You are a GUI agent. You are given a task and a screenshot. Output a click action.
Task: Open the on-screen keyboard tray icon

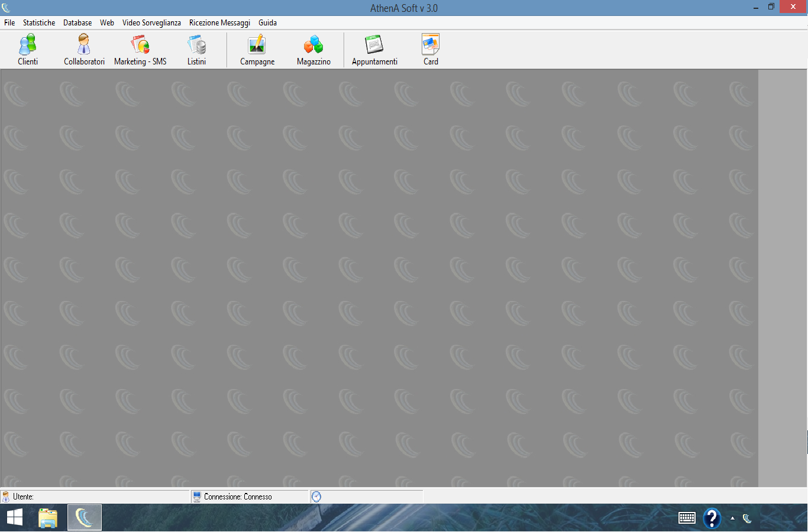pos(687,518)
